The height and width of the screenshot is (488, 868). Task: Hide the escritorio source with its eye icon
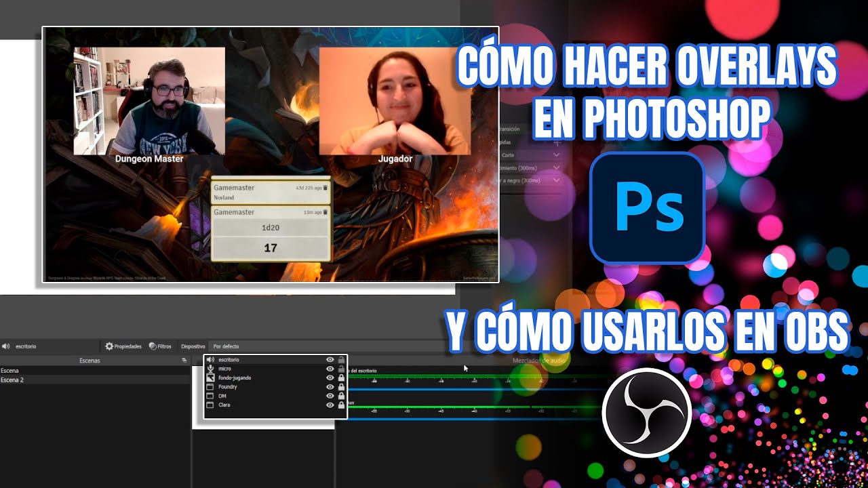330,360
